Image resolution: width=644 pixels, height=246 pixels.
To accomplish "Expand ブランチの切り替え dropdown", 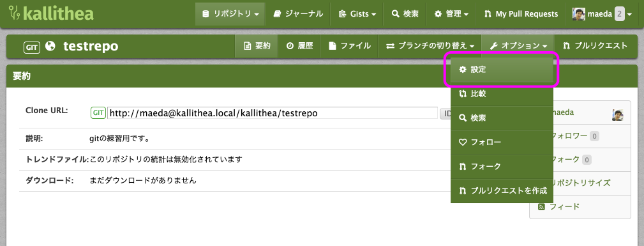I will coord(430,46).
